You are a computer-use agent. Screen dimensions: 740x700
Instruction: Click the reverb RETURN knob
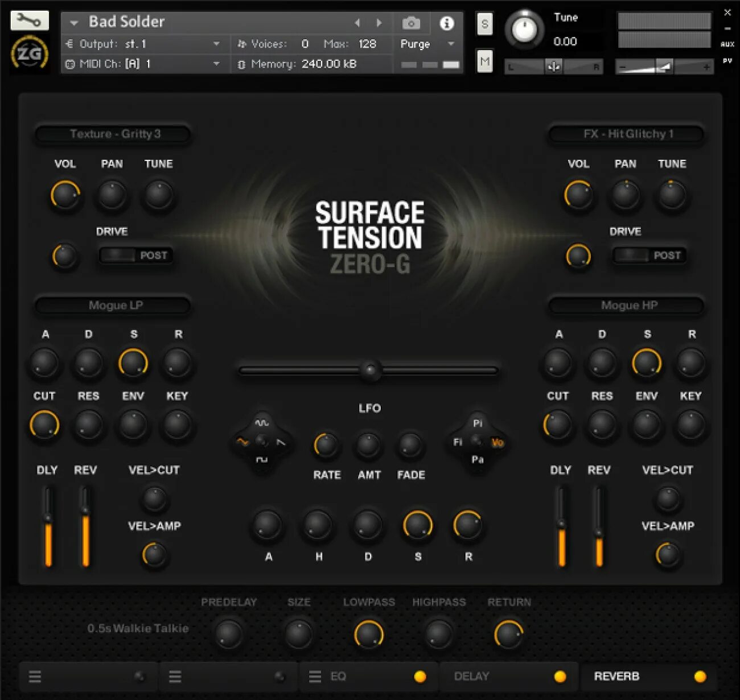[509, 634]
